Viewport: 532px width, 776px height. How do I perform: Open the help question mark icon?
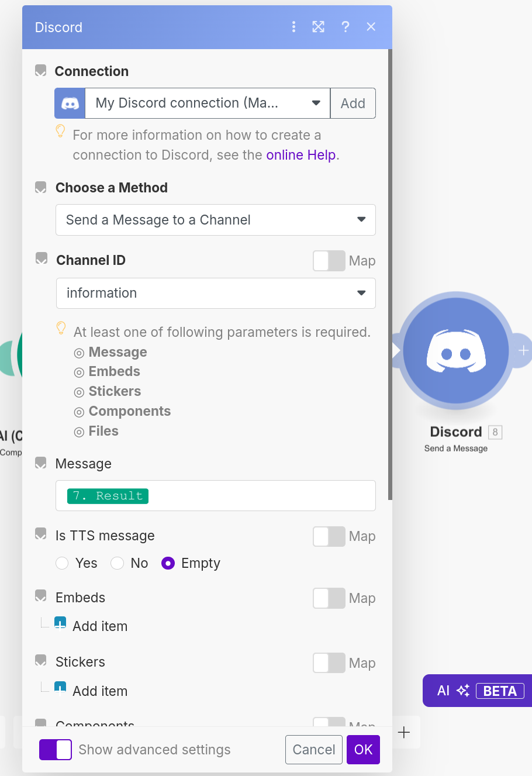(346, 27)
